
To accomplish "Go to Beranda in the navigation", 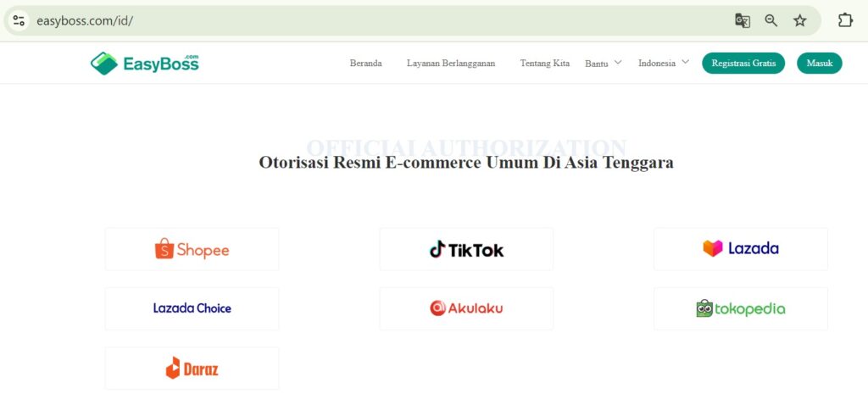I will pos(366,63).
